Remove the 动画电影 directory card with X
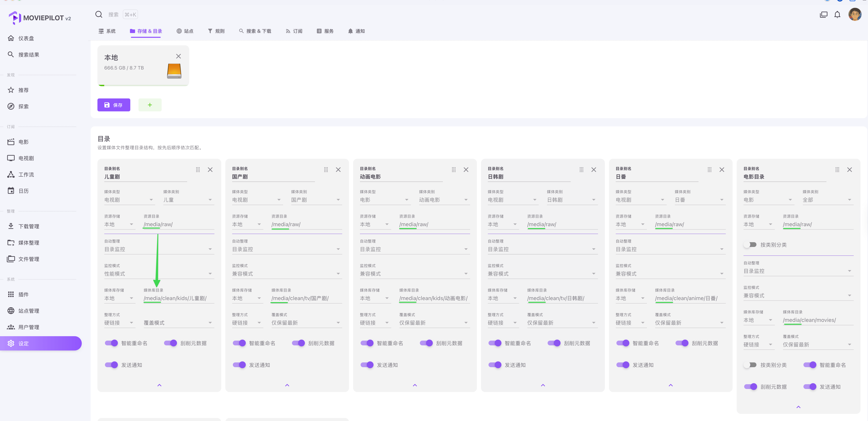 point(466,170)
